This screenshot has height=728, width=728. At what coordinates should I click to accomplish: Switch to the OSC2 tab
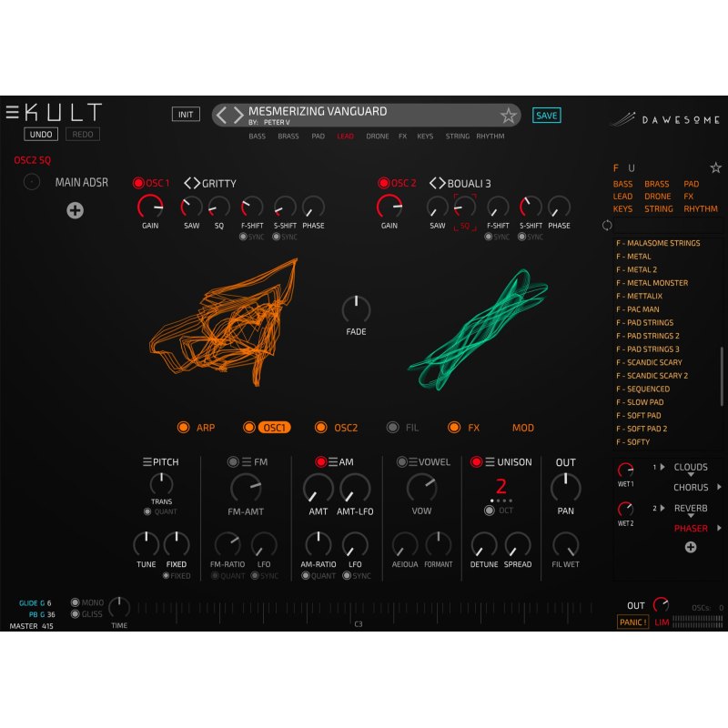pos(346,428)
